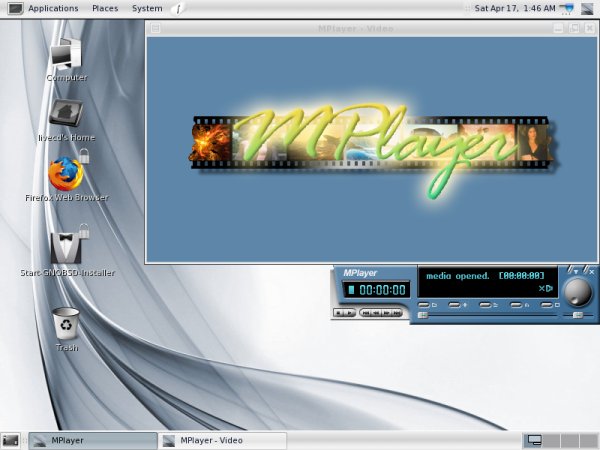Open the Trash desktop icon

[x=67, y=329]
